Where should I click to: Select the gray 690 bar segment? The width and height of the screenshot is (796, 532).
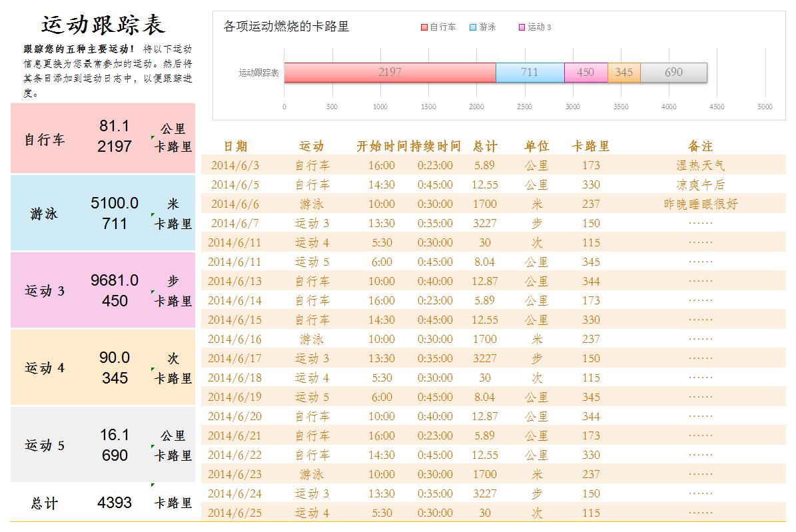[673, 73]
